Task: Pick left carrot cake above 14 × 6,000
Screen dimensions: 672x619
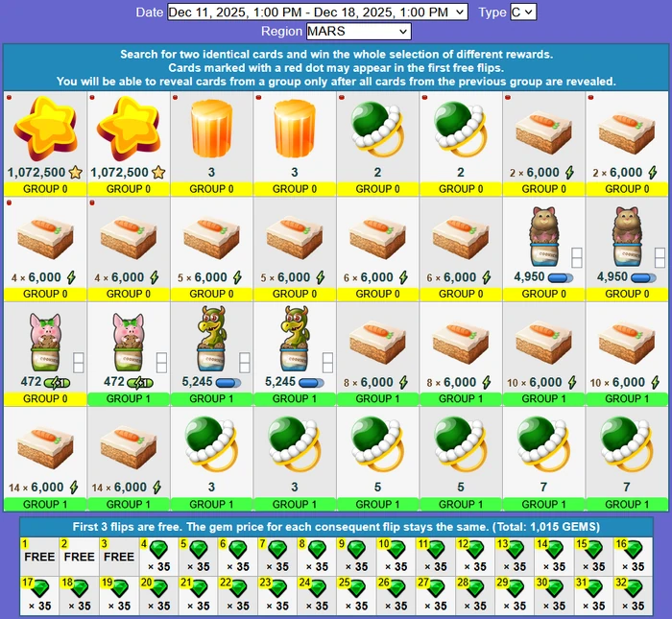Action: tap(45, 447)
